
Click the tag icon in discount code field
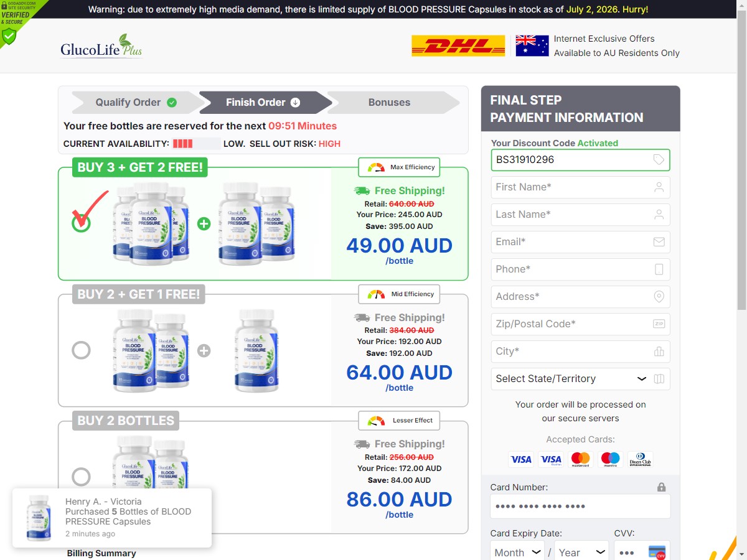click(x=659, y=160)
